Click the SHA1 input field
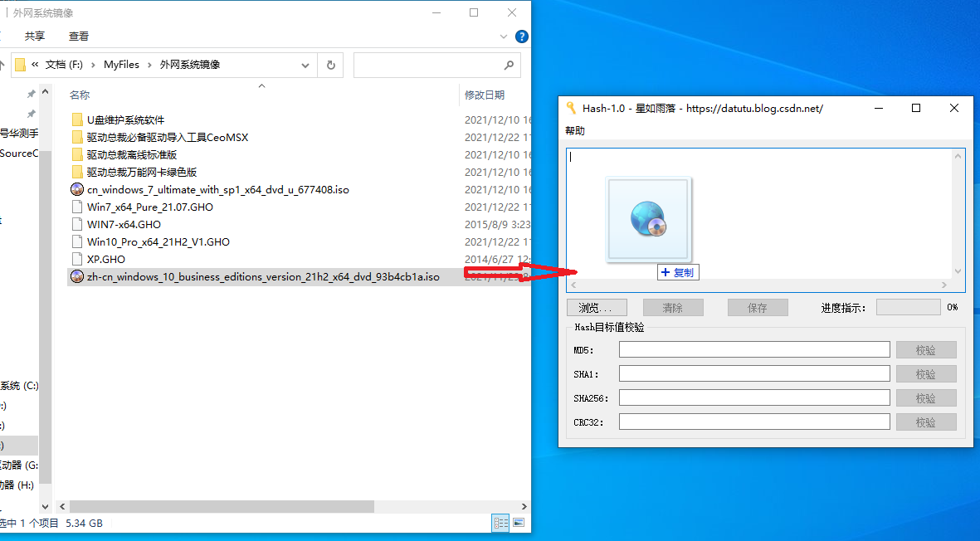 [754, 373]
